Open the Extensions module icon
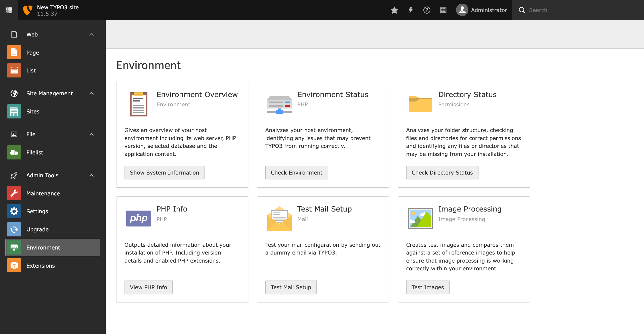The height and width of the screenshot is (334, 644). point(14,265)
